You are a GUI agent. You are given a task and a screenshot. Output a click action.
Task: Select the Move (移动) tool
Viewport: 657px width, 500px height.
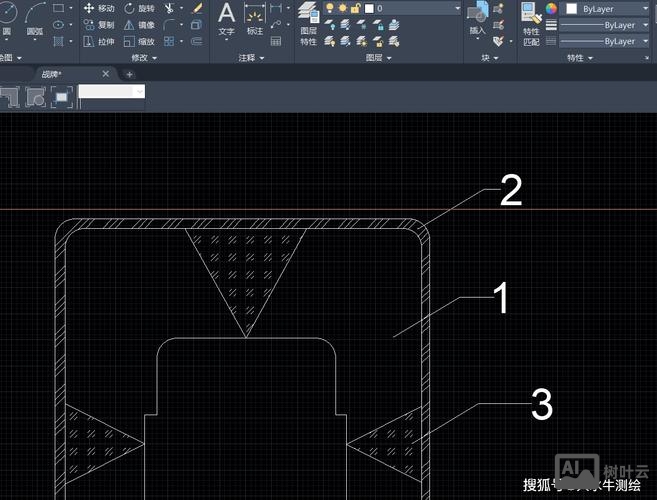[x=98, y=8]
